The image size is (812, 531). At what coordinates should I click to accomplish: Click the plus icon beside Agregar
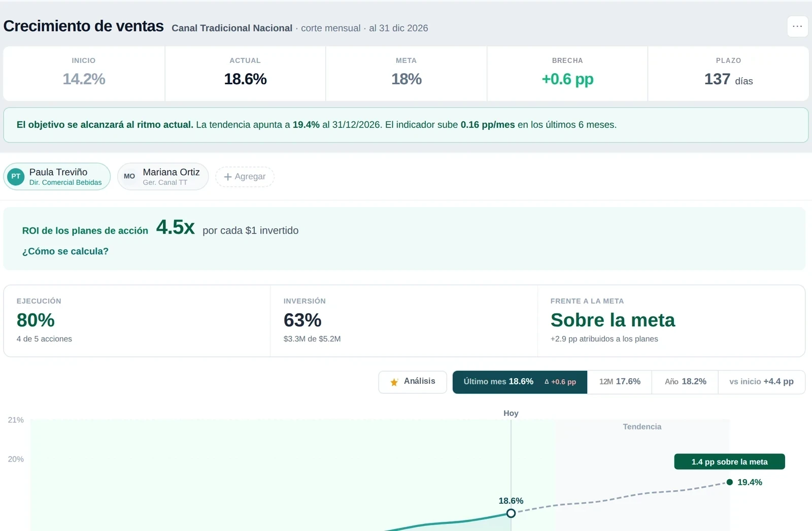click(228, 177)
